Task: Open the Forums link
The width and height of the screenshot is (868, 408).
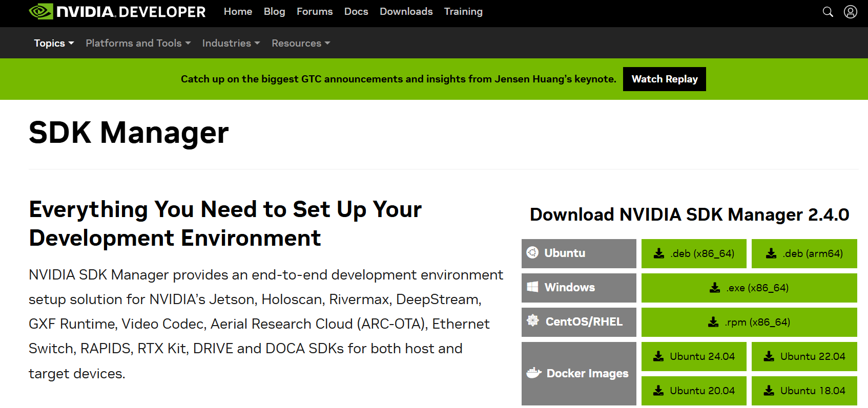Action: pyautogui.click(x=315, y=11)
